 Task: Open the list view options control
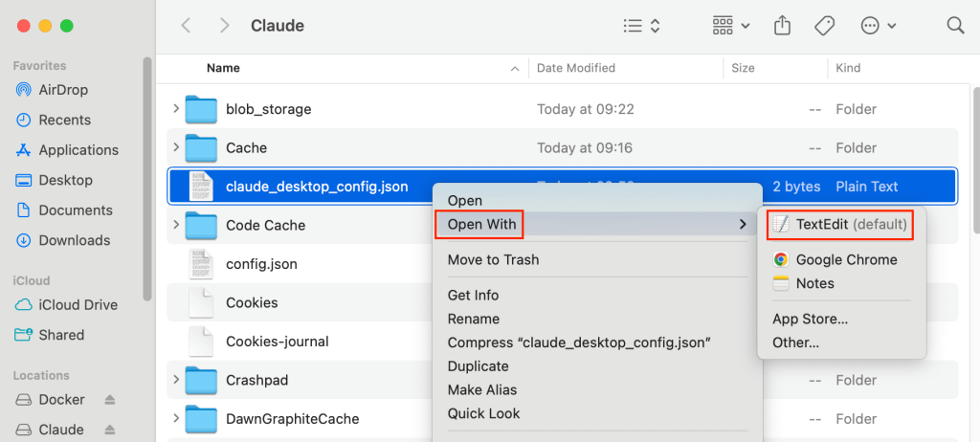(642, 26)
